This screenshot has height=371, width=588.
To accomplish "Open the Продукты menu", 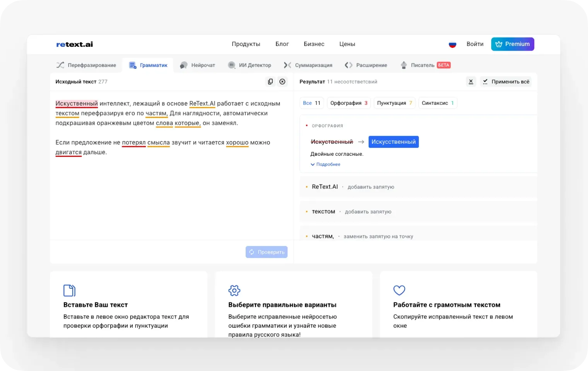I will click(246, 44).
